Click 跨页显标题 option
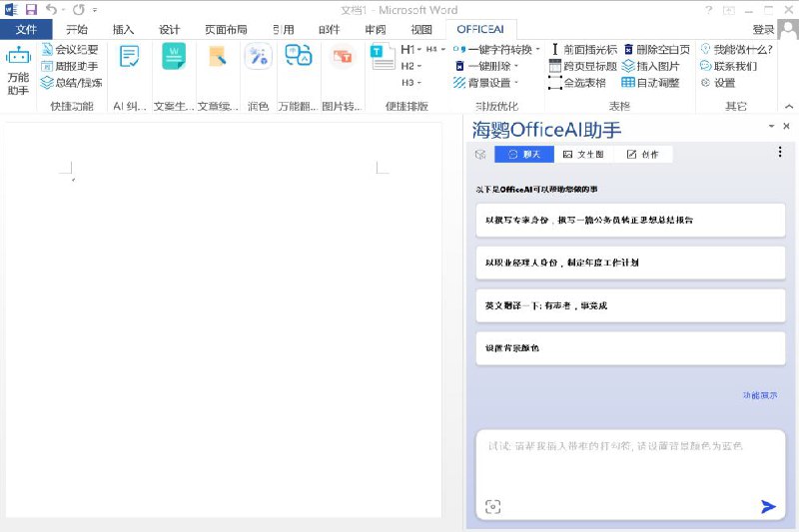Screen dimensions: 799x532 coord(583,66)
